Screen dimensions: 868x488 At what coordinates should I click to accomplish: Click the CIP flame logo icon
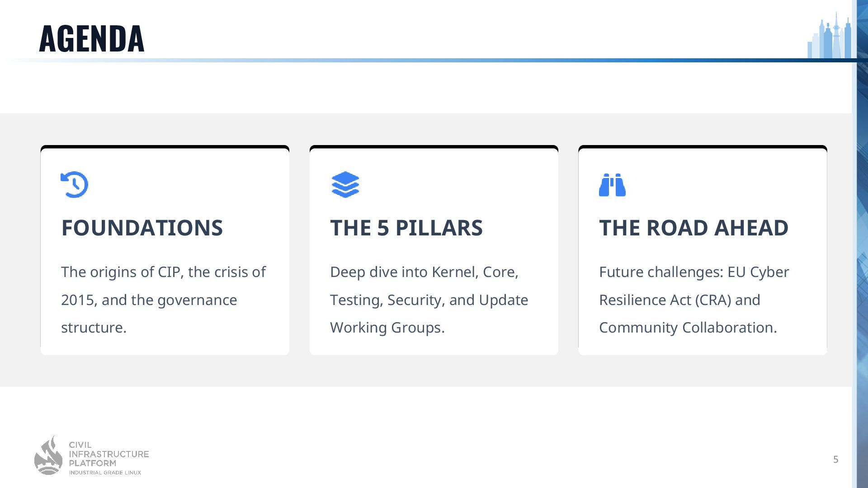pos(48,456)
